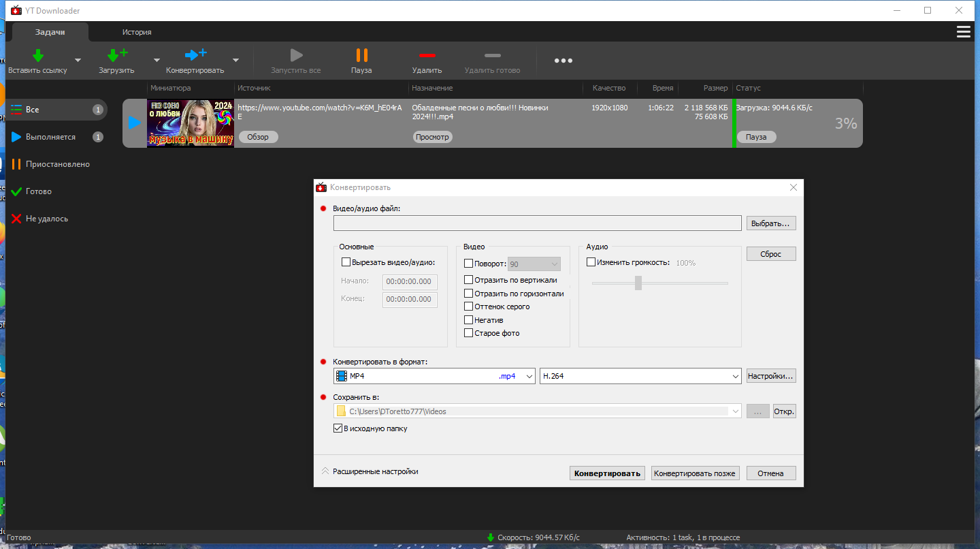The width and height of the screenshot is (980, 549).
Task: Click the Загрузить download-plus icon
Action: 117,55
